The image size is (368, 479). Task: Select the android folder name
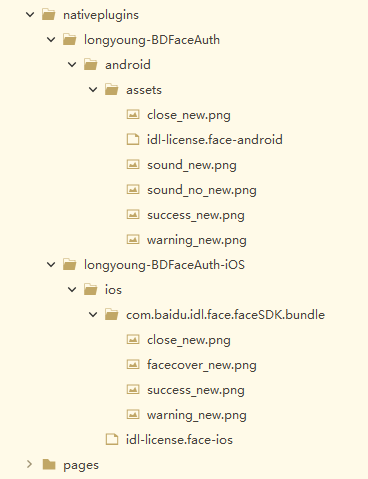[128, 65]
